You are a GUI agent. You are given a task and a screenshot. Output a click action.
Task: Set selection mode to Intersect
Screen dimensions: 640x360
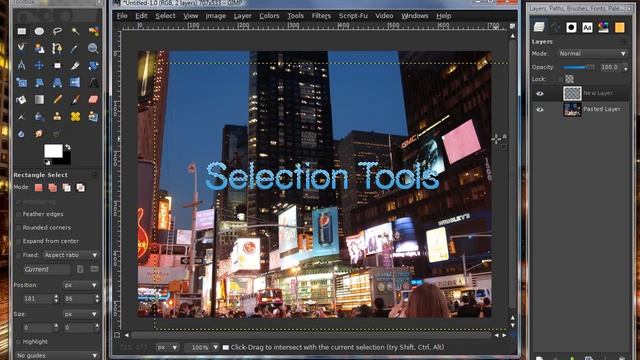(80, 187)
